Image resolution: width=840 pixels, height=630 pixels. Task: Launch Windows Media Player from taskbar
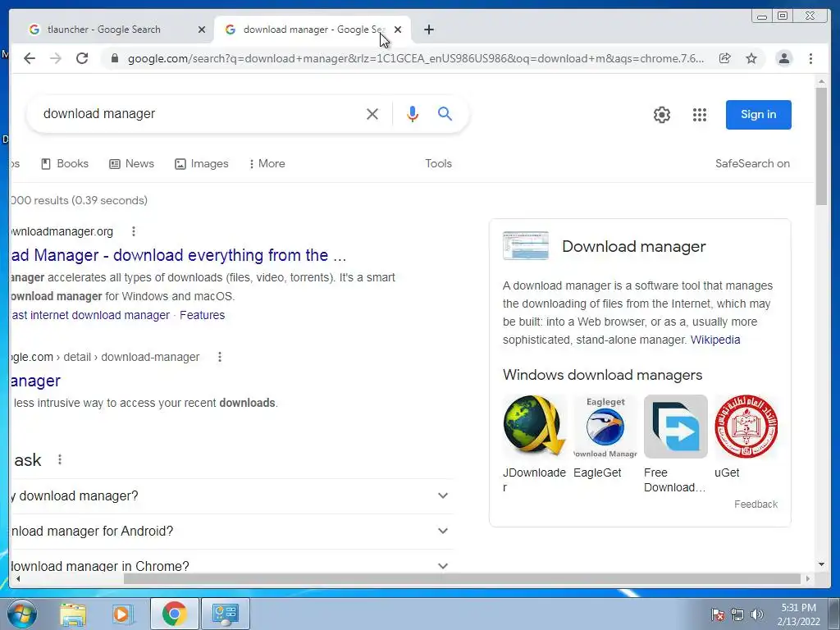click(121, 614)
